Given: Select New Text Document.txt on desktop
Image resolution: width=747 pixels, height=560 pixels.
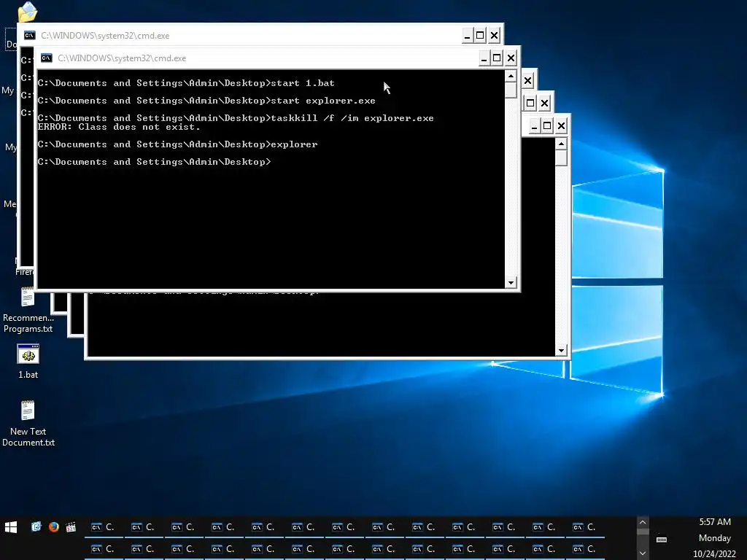Looking at the screenshot, I should pos(28,424).
